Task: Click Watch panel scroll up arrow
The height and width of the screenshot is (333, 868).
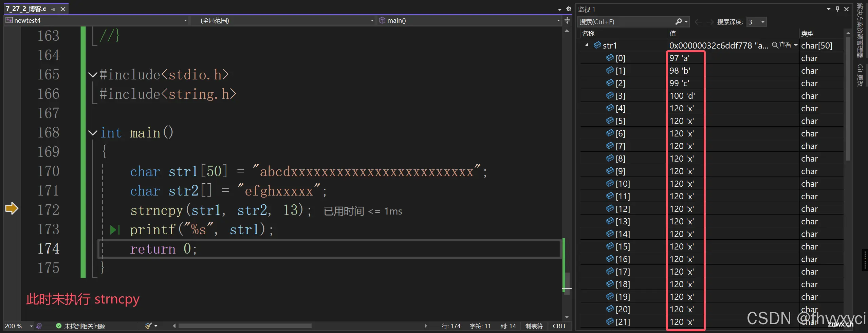Action: pyautogui.click(x=848, y=33)
